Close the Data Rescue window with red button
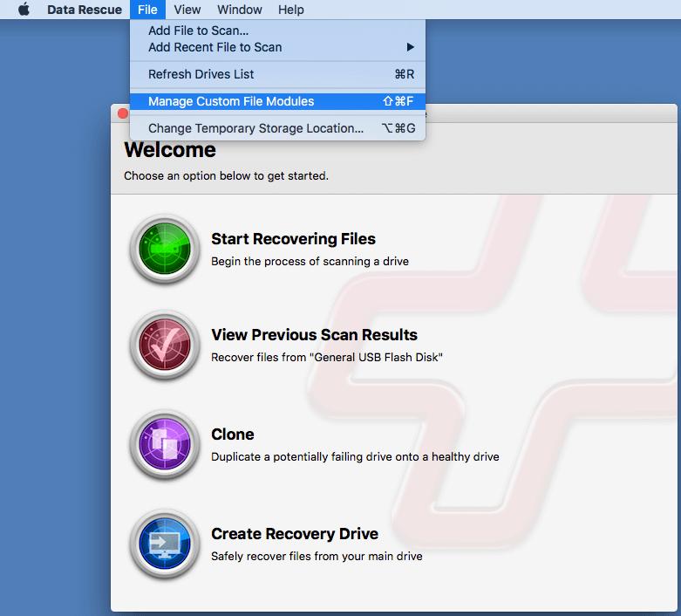Viewport: 681px width, 616px height. click(x=123, y=113)
